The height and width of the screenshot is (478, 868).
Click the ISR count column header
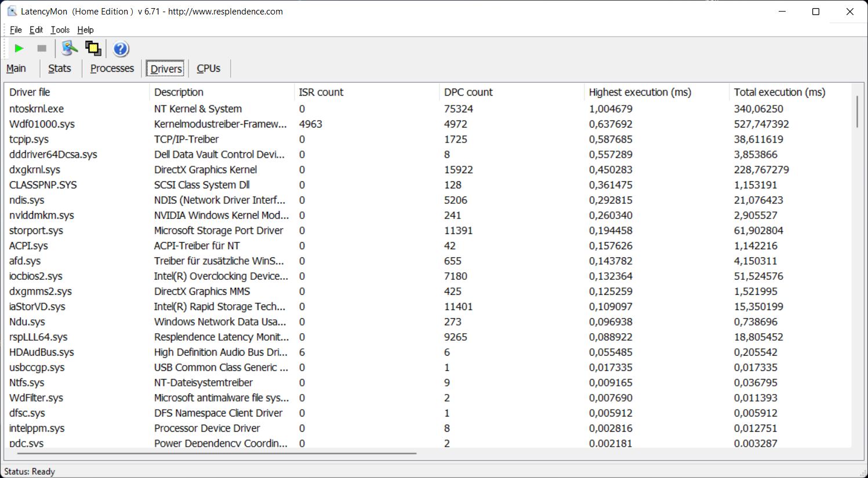(x=321, y=92)
